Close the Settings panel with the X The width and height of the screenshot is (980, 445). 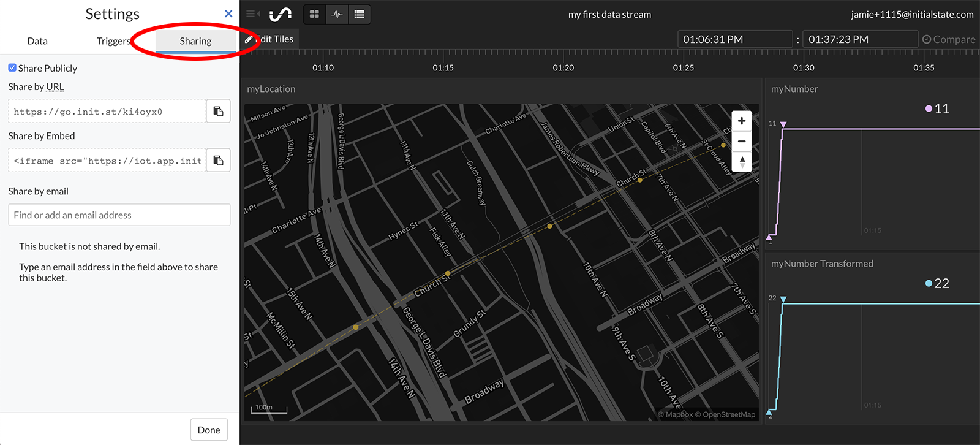pos(228,13)
